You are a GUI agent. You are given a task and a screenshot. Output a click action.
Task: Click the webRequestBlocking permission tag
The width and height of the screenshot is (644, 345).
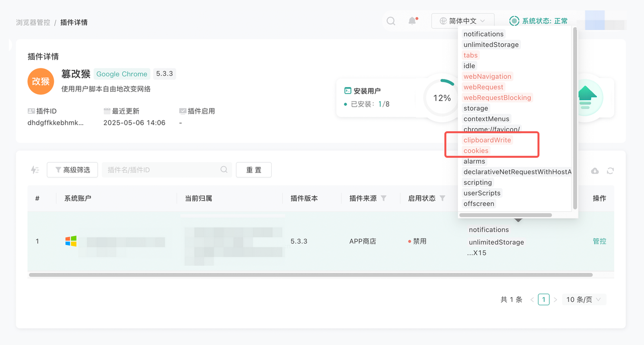(x=497, y=98)
